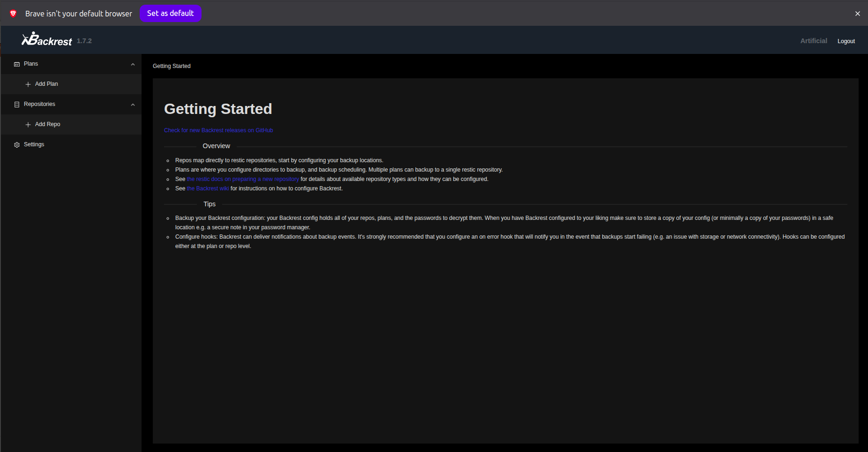The width and height of the screenshot is (868, 452).
Task: Set Brave as default browser
Action: click(x=171, y=14)
